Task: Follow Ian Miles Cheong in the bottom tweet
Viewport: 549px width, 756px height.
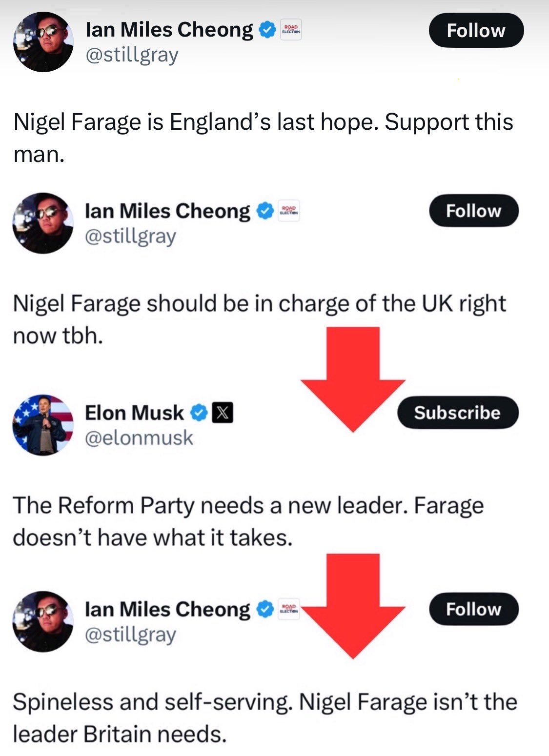Action: [x=474, y=609]
